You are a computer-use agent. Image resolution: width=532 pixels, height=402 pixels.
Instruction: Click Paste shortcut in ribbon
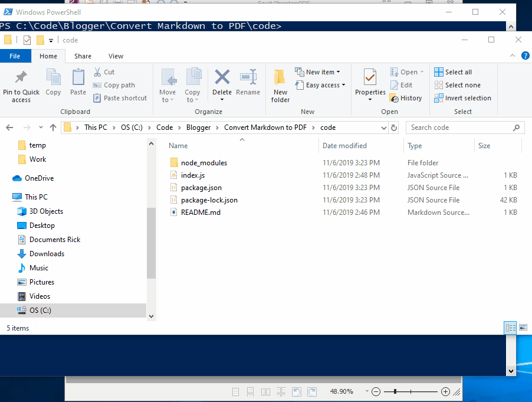[120, 98]
